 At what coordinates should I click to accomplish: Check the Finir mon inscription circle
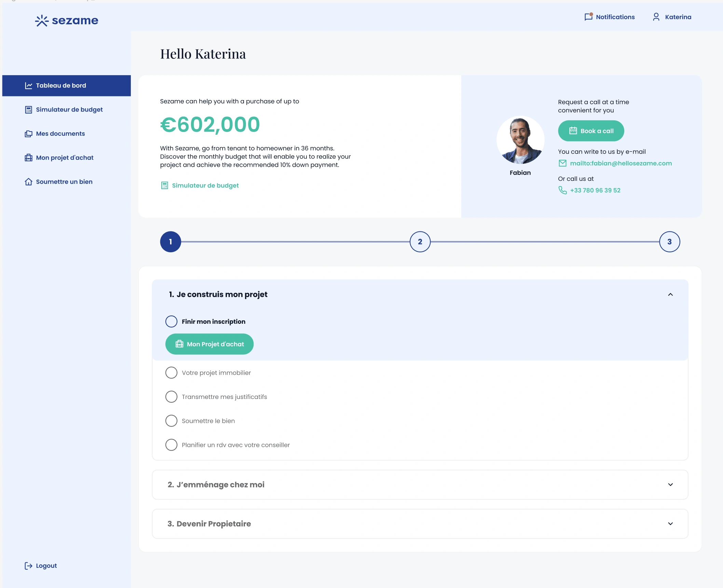click(171, 321)
